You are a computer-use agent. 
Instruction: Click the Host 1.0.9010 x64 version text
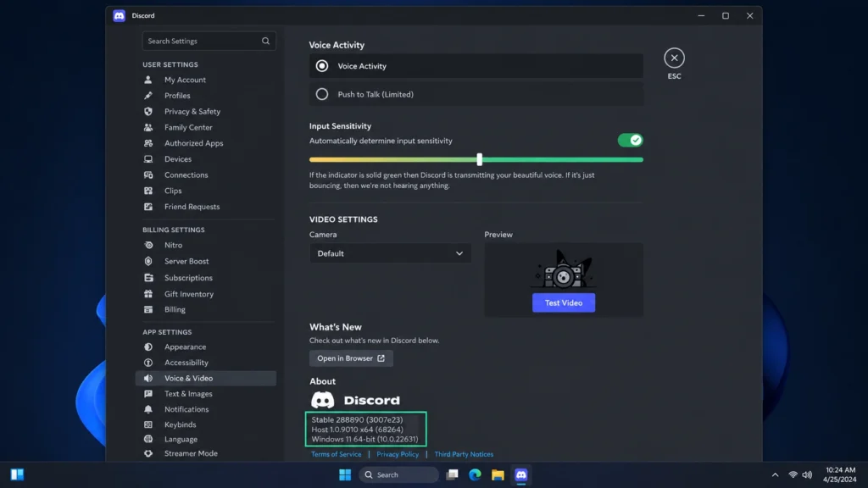357,430
